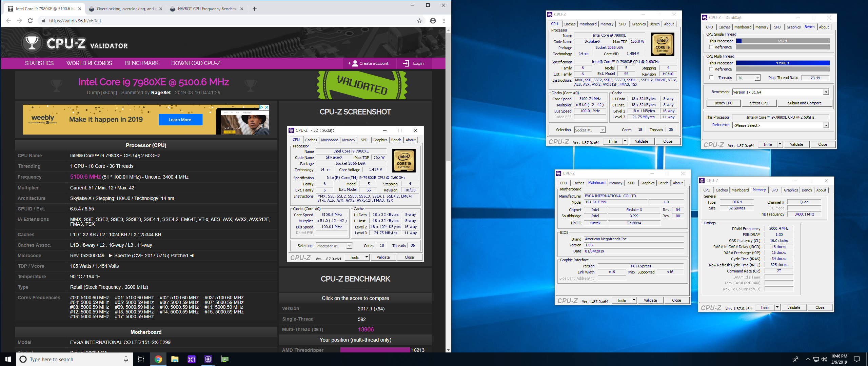Open the X1 app icon in taskbar

coord(191,359)
